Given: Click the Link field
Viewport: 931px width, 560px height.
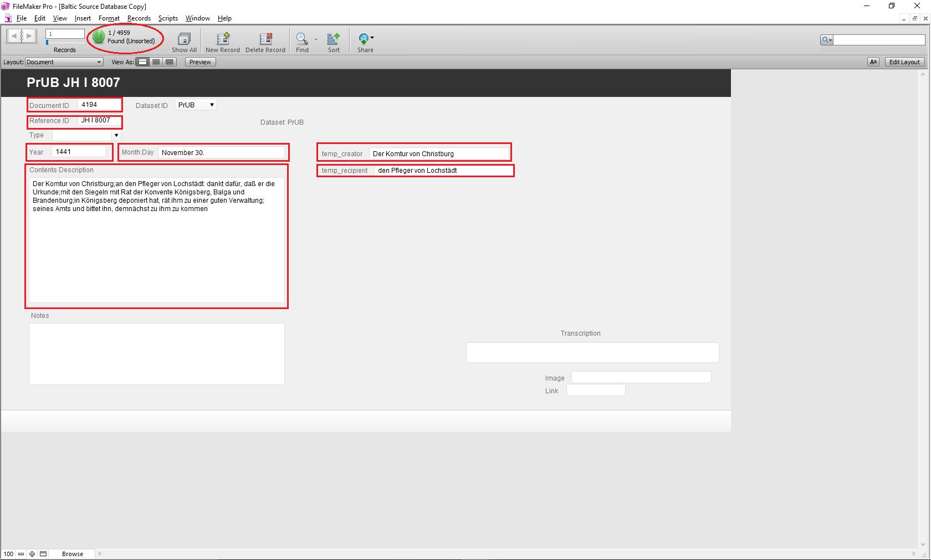Looking at the screenshot, I should coord(596,390).
